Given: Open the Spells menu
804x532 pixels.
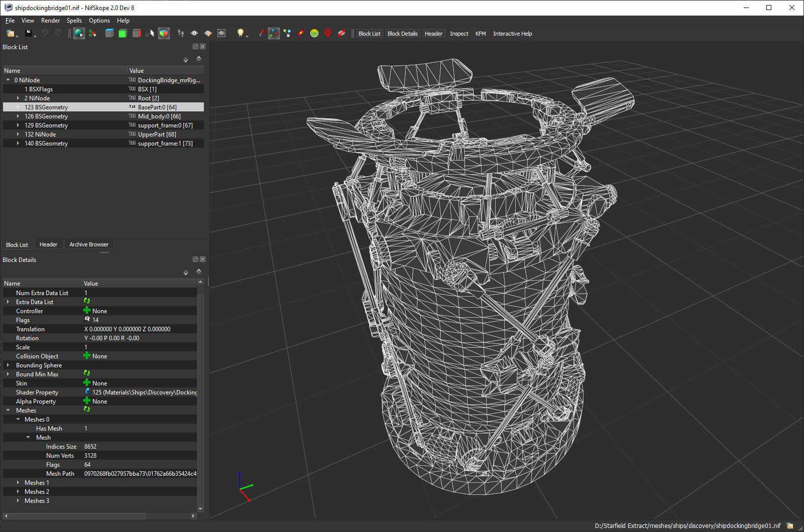Looking at the screenshot, I should pyautogui.click(x=74, y=21).
